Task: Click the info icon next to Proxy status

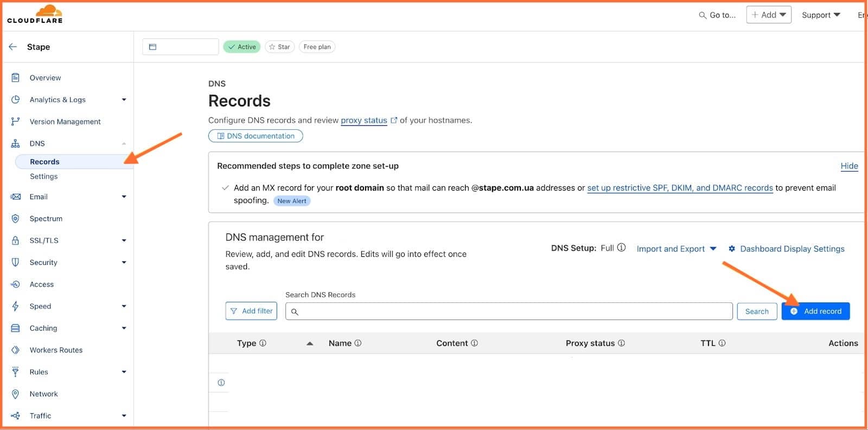Action: point(622,343)
